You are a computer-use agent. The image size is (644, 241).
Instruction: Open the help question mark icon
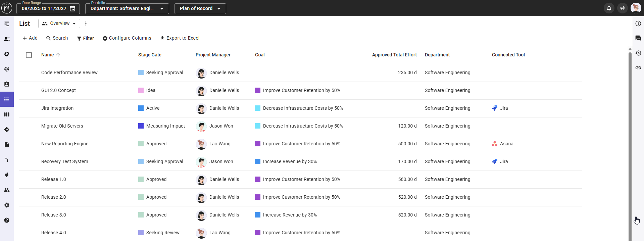[x=7, y=220]
